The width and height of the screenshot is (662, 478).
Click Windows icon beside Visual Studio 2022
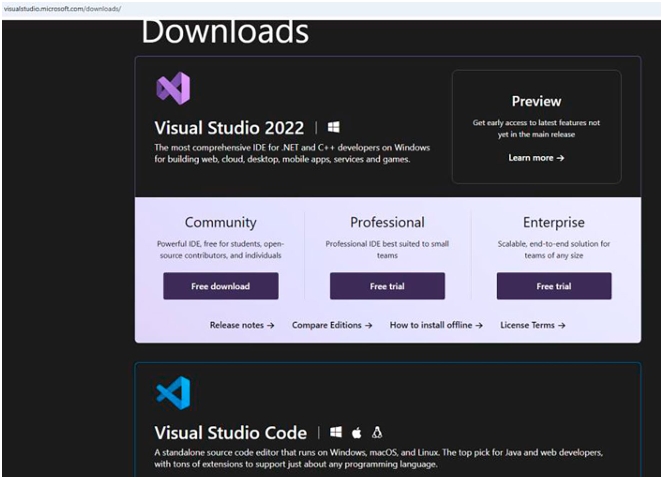(334, 128)
